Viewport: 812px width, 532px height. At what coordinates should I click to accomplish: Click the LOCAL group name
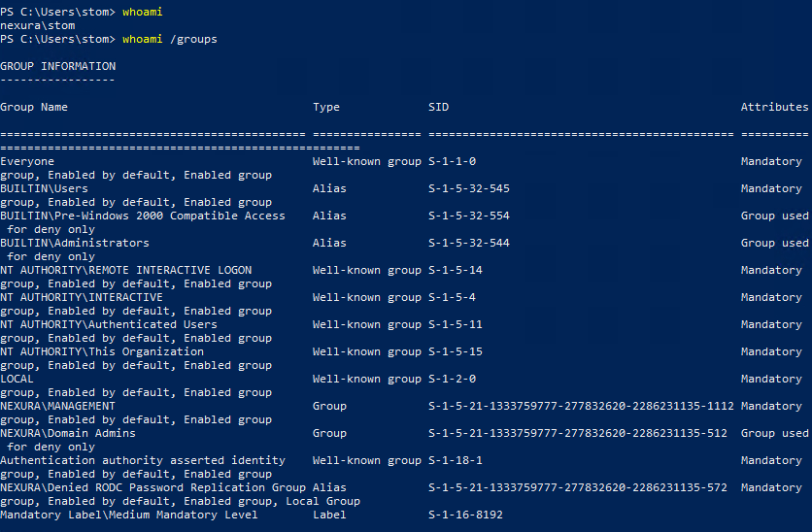coord(17,379)
